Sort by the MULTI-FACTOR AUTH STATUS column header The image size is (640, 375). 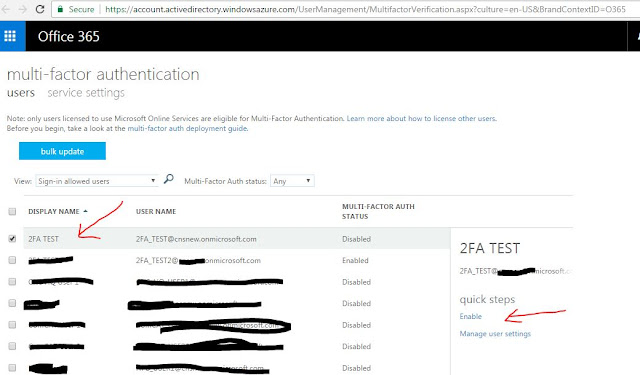point(378,211)
